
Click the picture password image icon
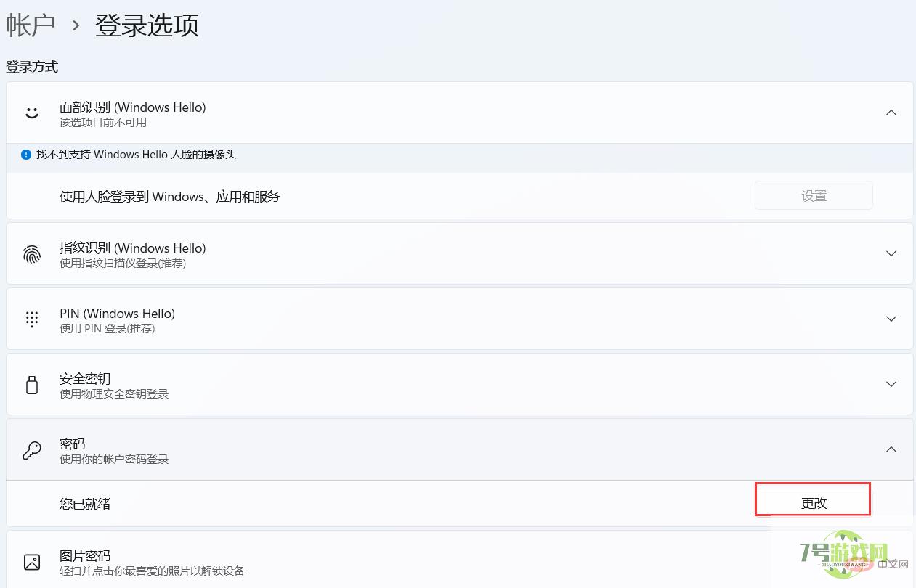31,562
